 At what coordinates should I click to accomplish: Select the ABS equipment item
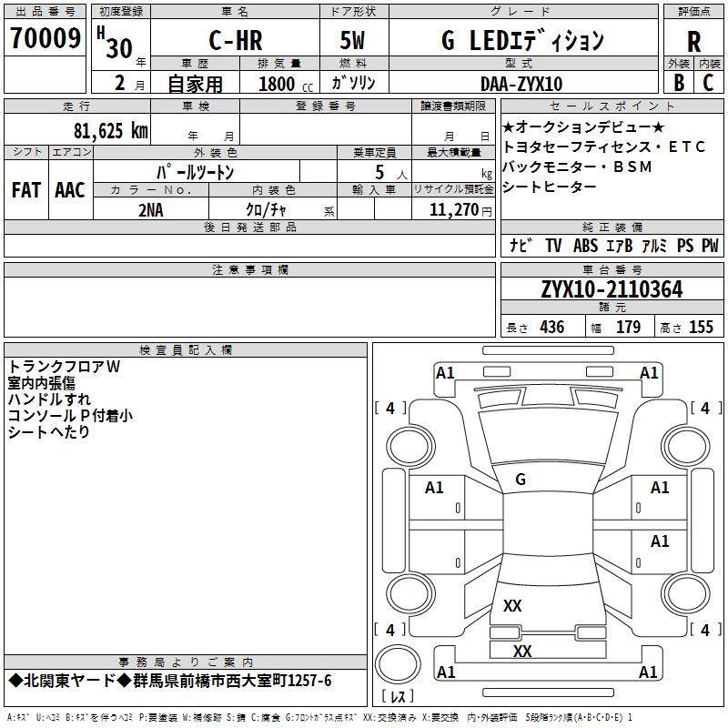click(x=585, y=245)
